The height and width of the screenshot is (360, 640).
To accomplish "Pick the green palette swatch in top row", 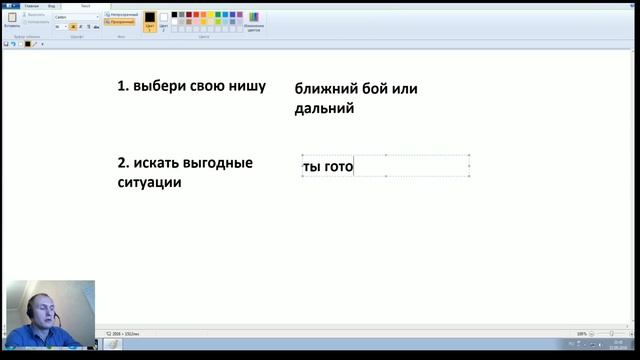I will (218, 15).
